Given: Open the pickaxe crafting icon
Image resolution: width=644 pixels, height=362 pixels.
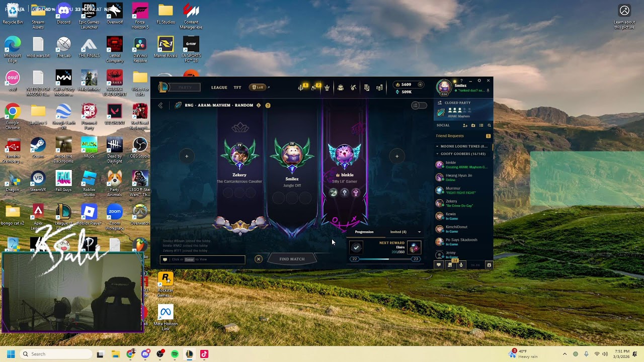Looking at the screenshot, I should (353, 87).
